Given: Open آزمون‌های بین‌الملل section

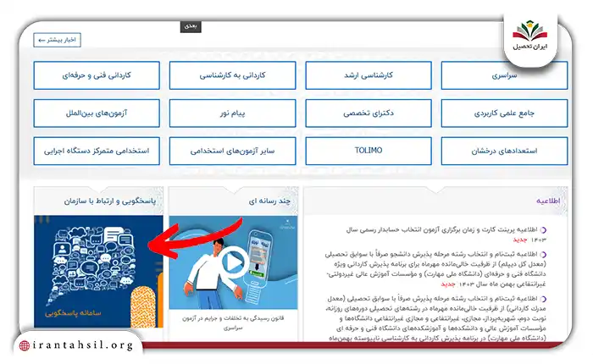Looking at the screenshot, I should 97,113.
